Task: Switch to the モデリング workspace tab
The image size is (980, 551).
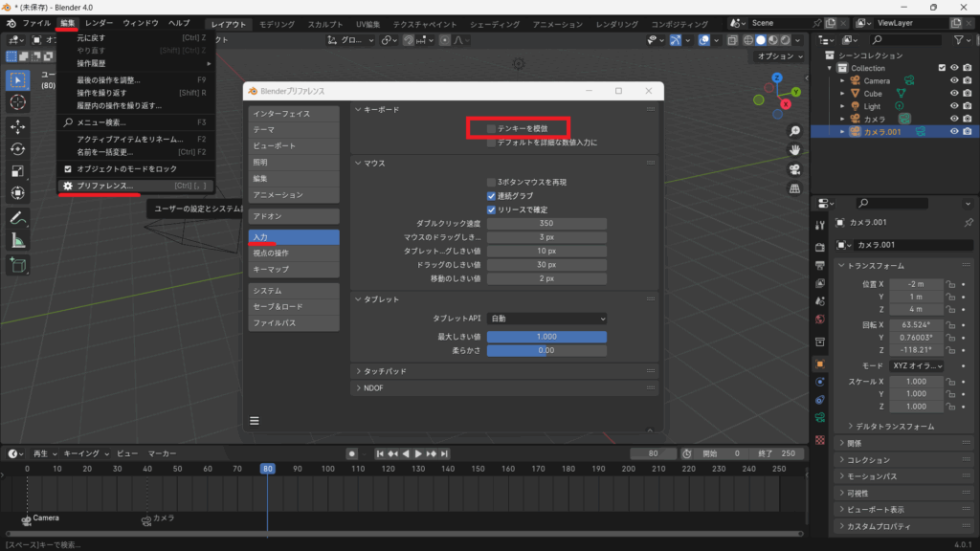Action: (x=278, y=24)
